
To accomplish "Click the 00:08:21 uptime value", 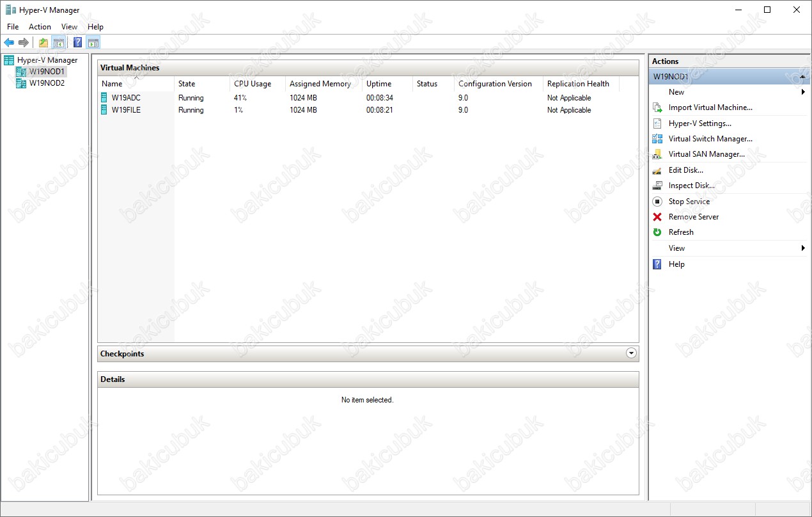I will coord(380,110).
